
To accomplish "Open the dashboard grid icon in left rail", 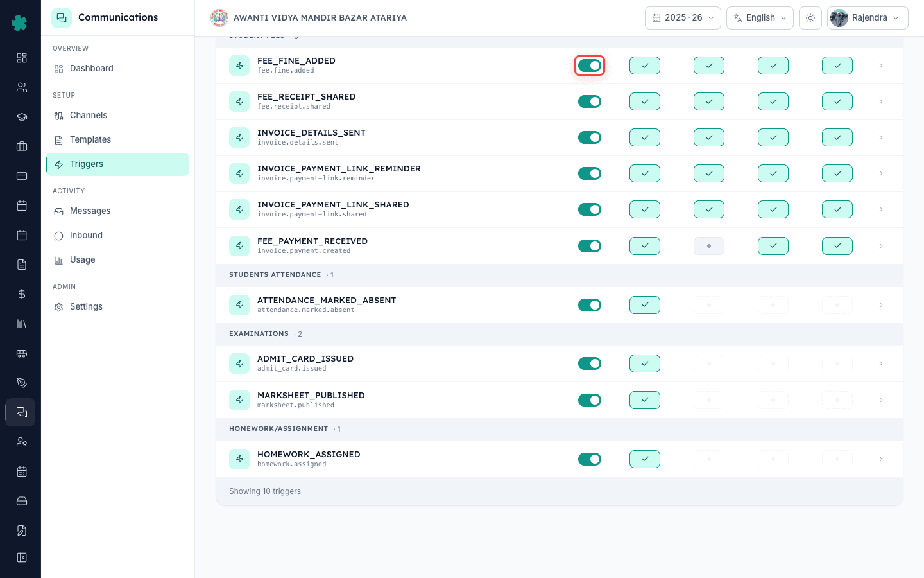I will pos(21,58).
